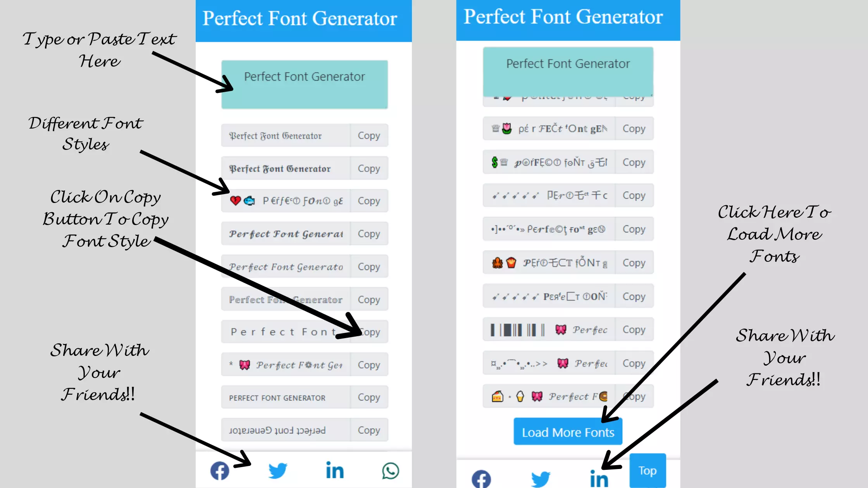
Task: Click Copy next to italic serif font
Action: (x=369, y=266)
